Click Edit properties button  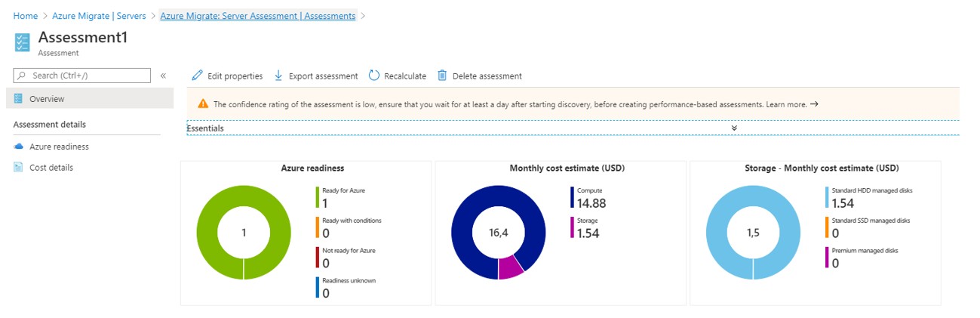(228, 76)
